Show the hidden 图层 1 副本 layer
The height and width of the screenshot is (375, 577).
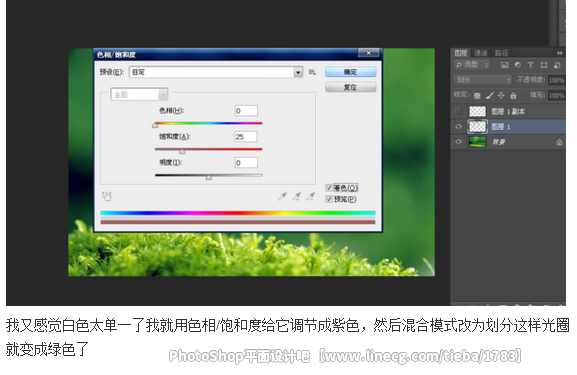tap(458, 111)
